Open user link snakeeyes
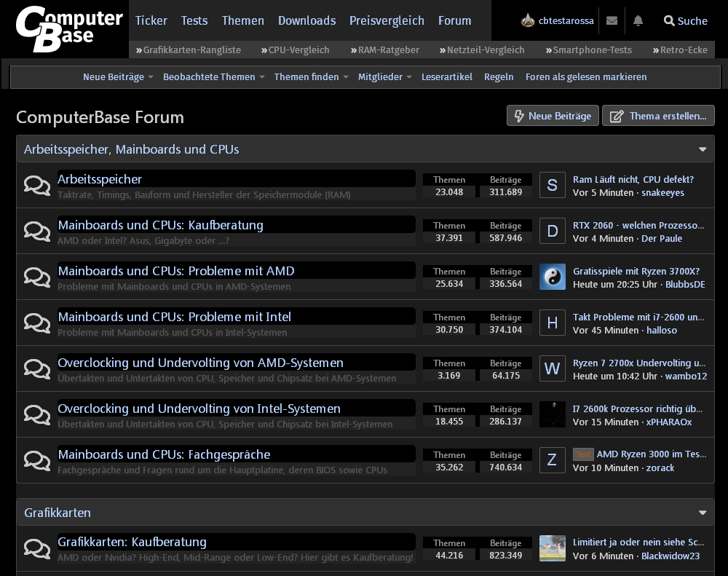Viewport: 728px width, 576px height. coord(662,193)
